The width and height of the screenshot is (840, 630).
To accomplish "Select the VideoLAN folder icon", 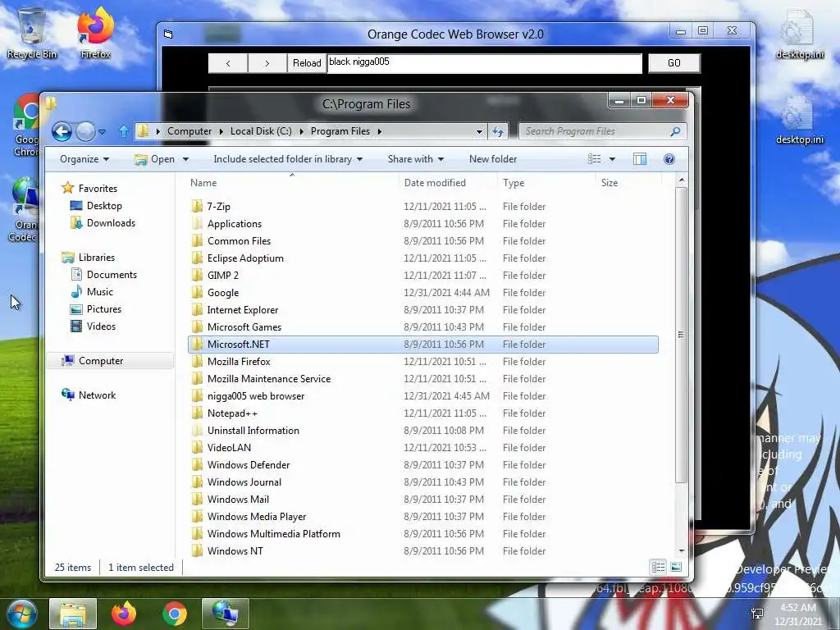I will click(x=197, y=448).
